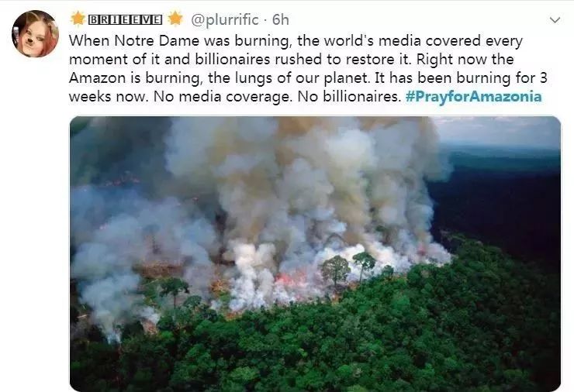Follow the #PrayforAmazonia hashtag link
Viewport: 574px width, 392px height.
pyautogui.click(x=473, y=97)
